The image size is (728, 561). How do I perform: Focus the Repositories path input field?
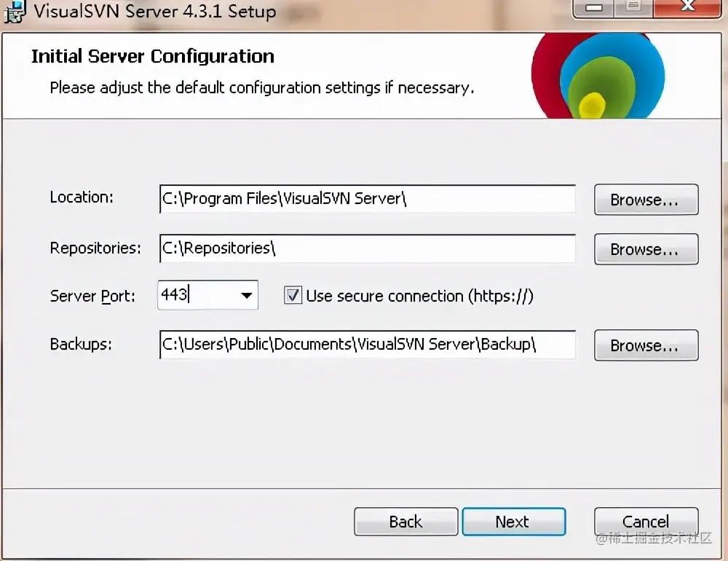[x=367, y=248]
